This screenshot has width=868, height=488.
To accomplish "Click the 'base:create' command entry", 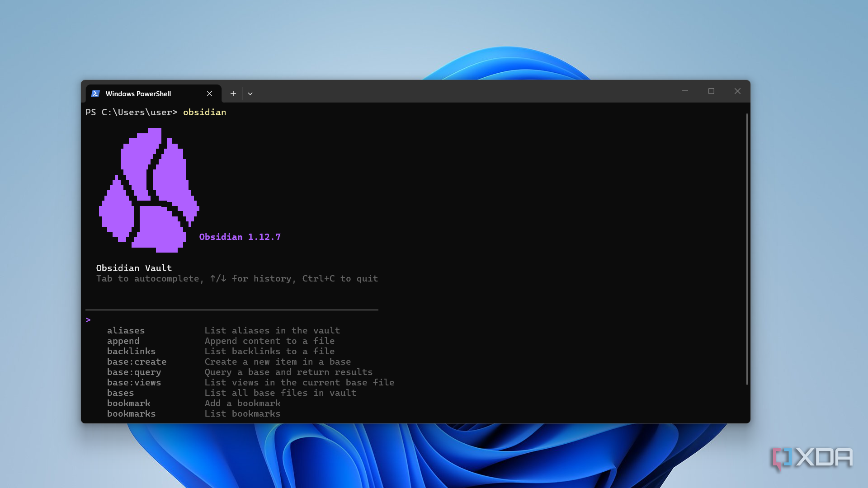I will pyautogui.click(x=137, y=361).
